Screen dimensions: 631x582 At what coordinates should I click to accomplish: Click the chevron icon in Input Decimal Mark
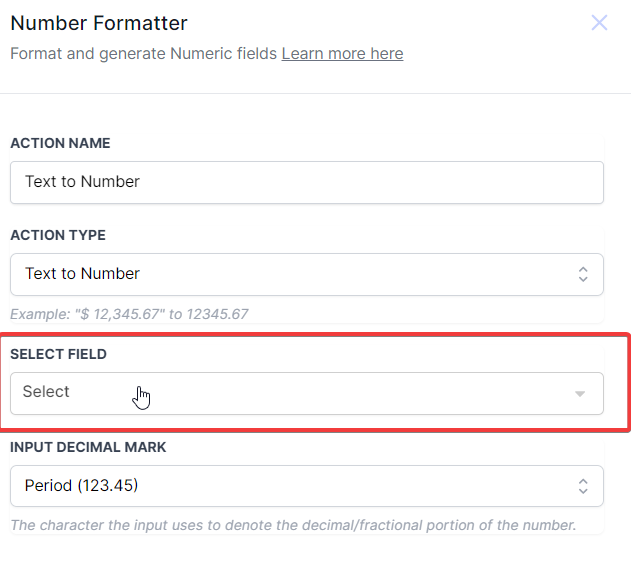[x=583, y=486]
